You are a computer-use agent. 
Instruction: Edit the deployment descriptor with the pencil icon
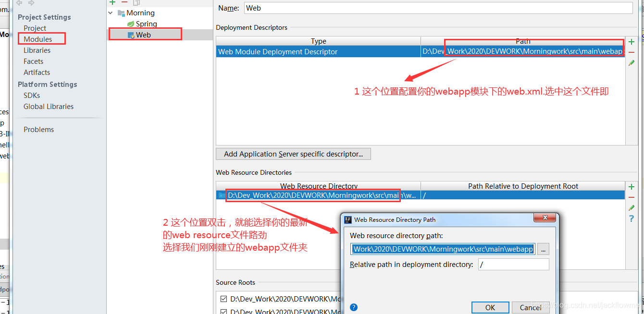click(x=632, y=63)
